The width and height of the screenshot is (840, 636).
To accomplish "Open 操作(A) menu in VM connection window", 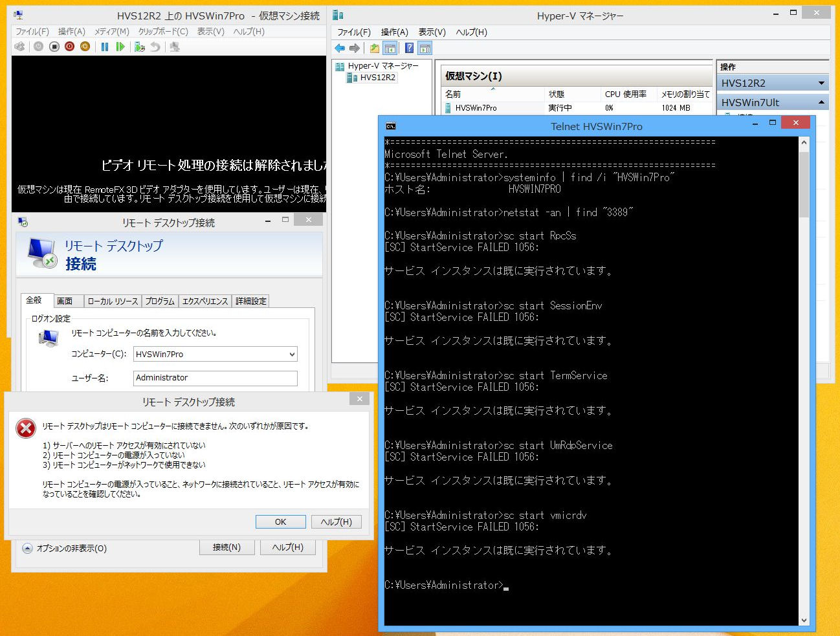I will (x=72, y=31).
